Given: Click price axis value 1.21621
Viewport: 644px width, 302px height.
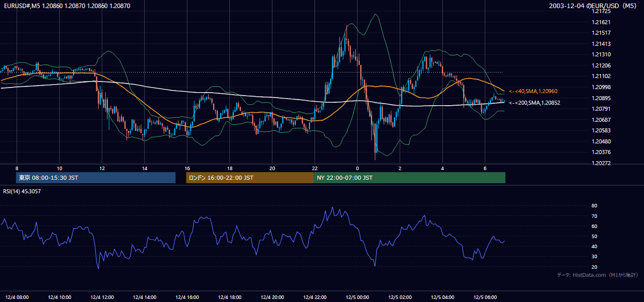Looking at the screenshot, I should [x=602, y=22].
